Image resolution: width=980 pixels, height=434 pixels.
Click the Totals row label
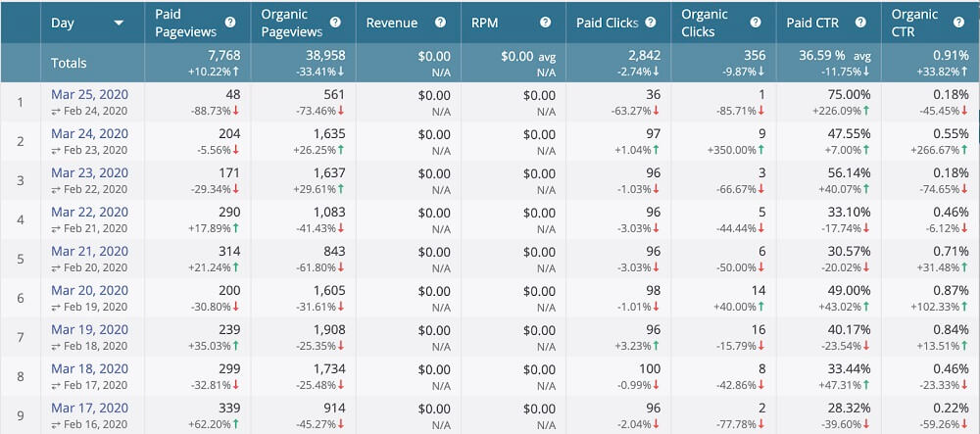coord(69,63)
